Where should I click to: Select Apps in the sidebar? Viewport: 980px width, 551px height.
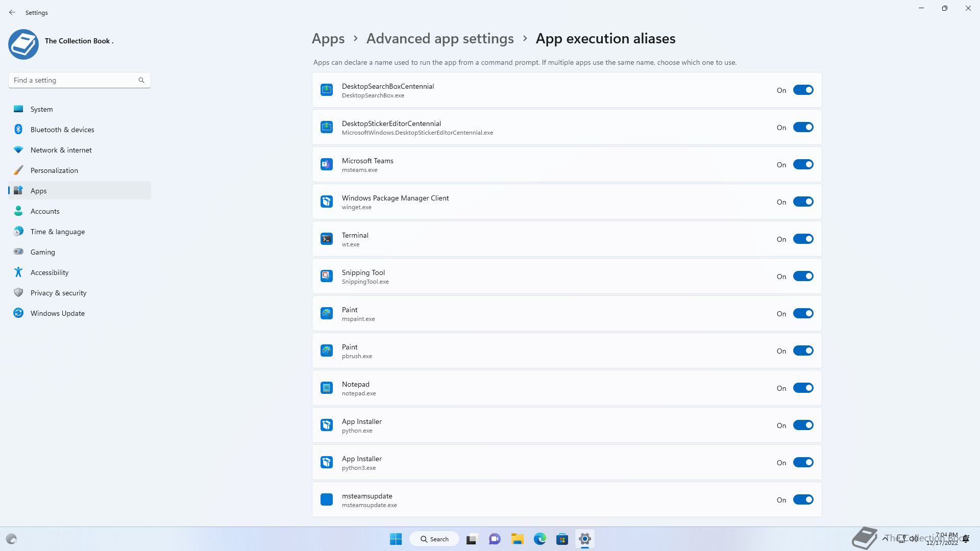pos(80,191)
